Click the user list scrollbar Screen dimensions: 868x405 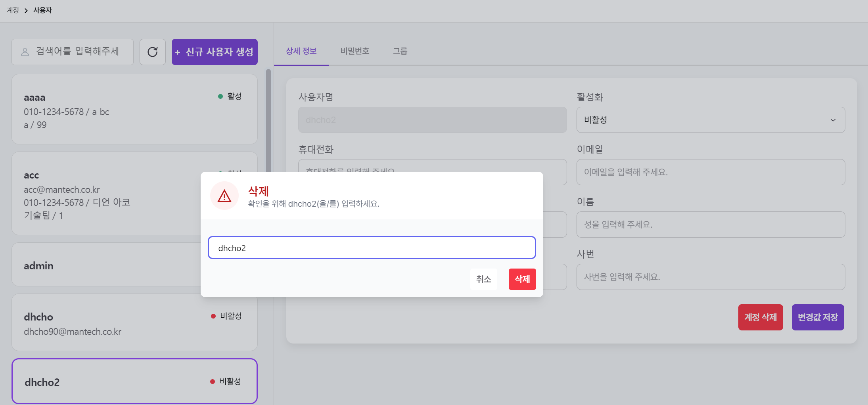pos(268,120)
